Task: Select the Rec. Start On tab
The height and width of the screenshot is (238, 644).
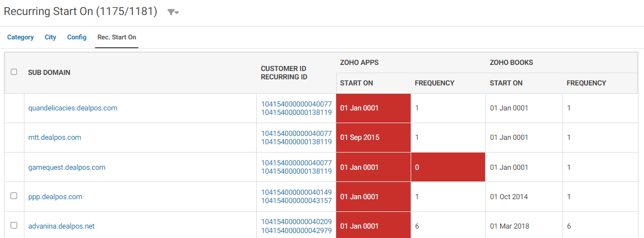Action: click(x=117, y=37)
